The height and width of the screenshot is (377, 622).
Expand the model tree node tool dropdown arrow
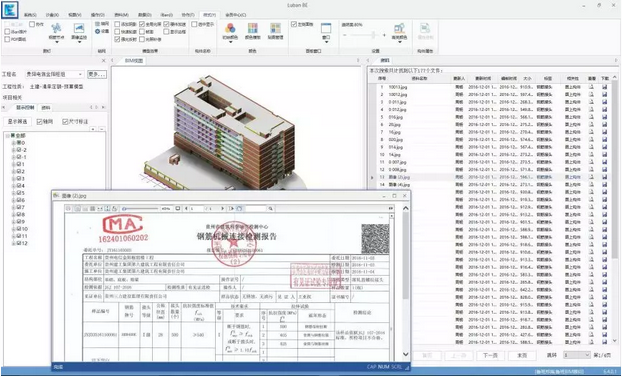56,42
